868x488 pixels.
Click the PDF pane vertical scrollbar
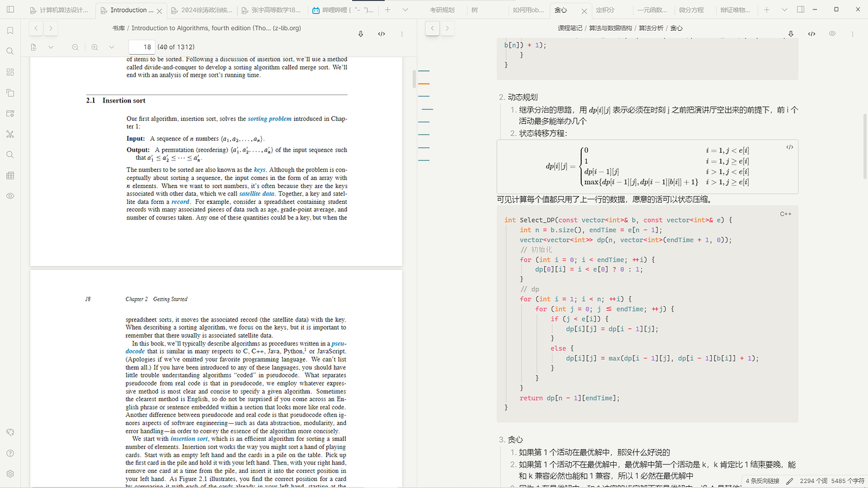coord(413,79)
